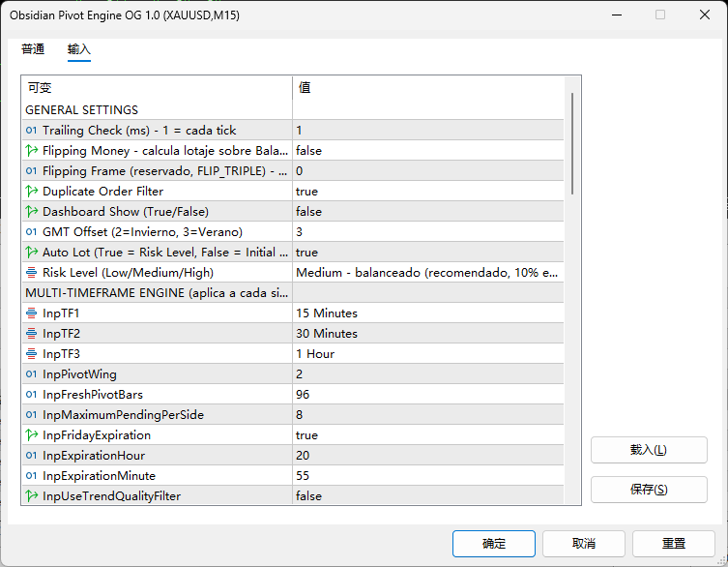This screenshot has height=567, width=728.
Task: Select the InpExpirationMinute row label
Action: pyautogui.click(x=99, y=476)
